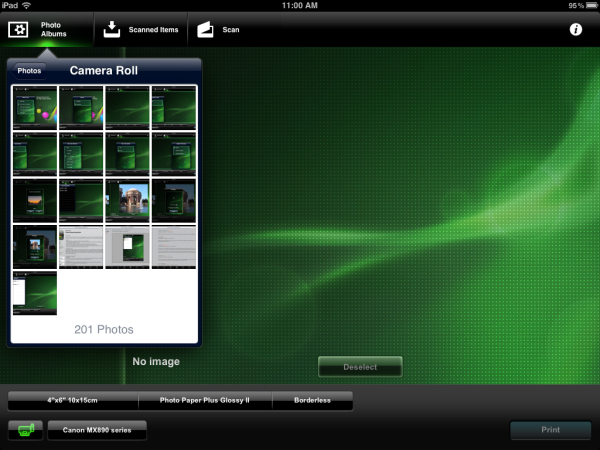Viewport: 600px width, 450px height.
Task: Select the gray window screenshot thumbnail
Action: point(127,247)
